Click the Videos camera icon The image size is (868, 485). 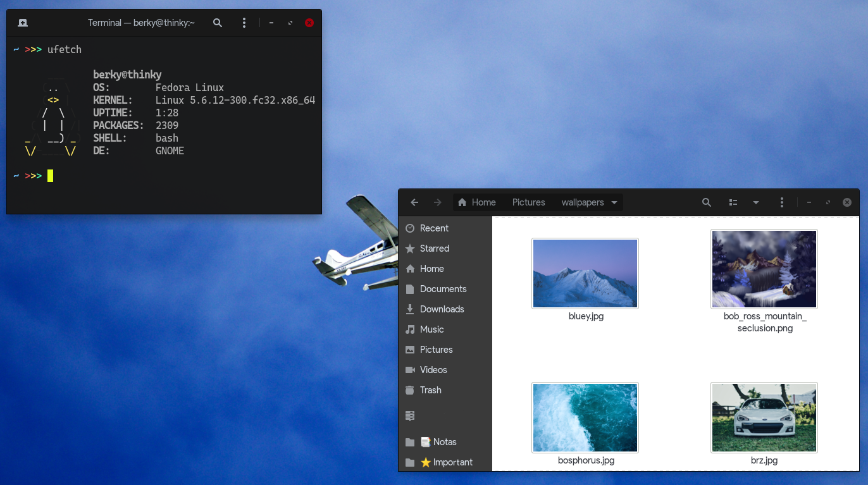(410, 370)
